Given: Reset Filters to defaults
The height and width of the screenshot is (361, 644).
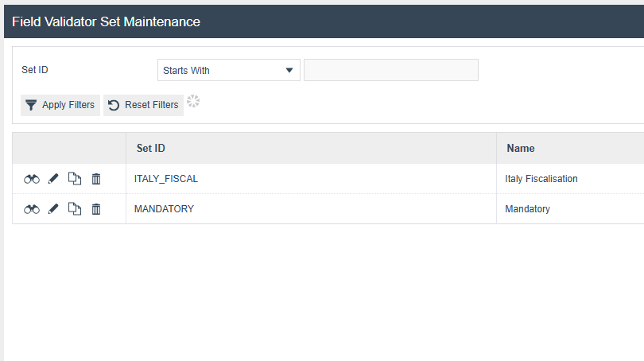Looking at the screenshot, I should tap(143, 105).
